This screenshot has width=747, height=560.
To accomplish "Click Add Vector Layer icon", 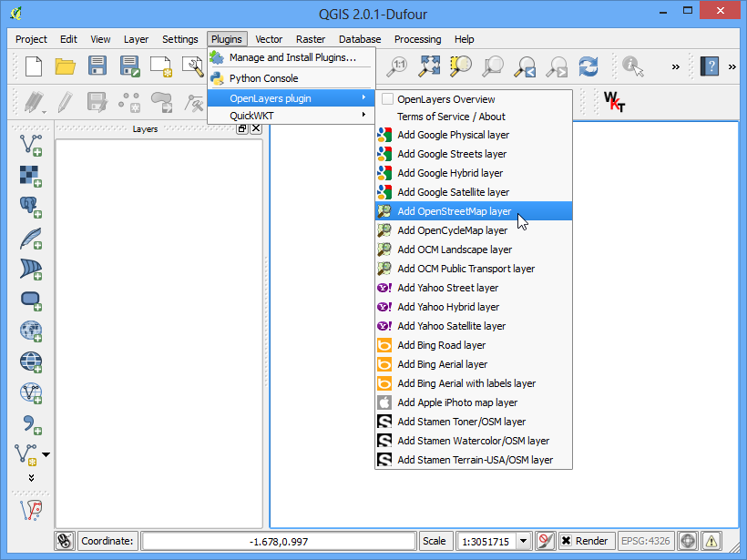I will (x=31, y=146).
